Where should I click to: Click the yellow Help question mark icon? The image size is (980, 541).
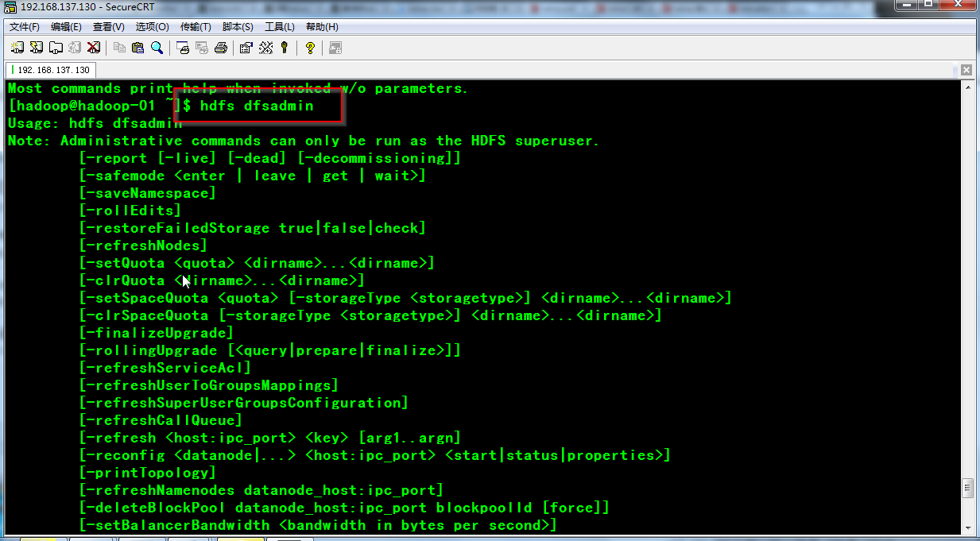coord(310,48)
